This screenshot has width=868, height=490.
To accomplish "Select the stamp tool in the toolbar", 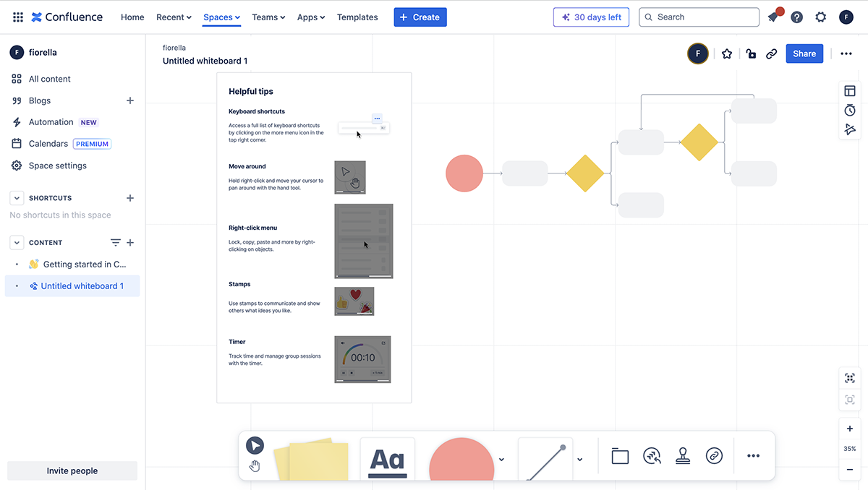I will tap(682, 456).
